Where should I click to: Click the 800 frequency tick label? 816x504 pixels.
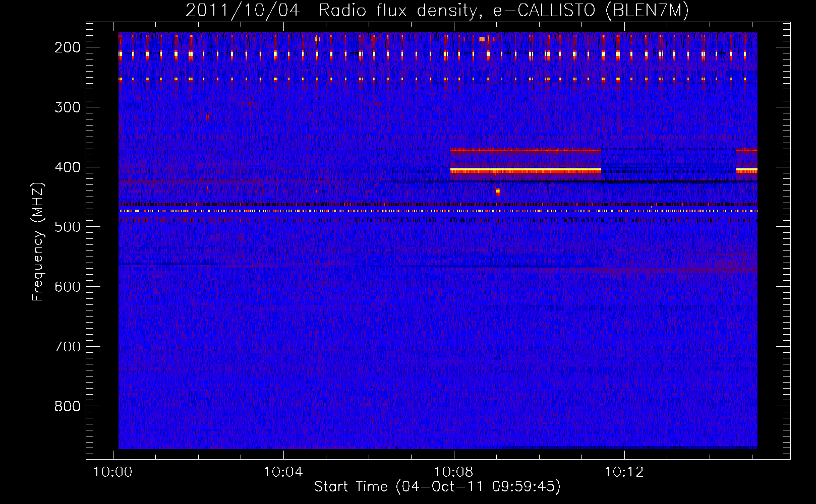point(68,406)
